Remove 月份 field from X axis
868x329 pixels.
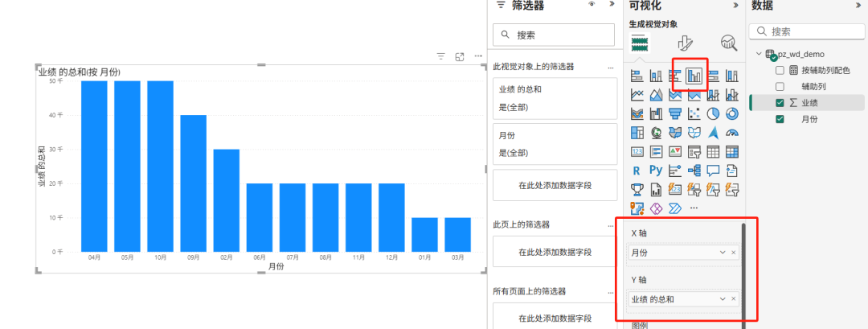[x=734, y=253]
